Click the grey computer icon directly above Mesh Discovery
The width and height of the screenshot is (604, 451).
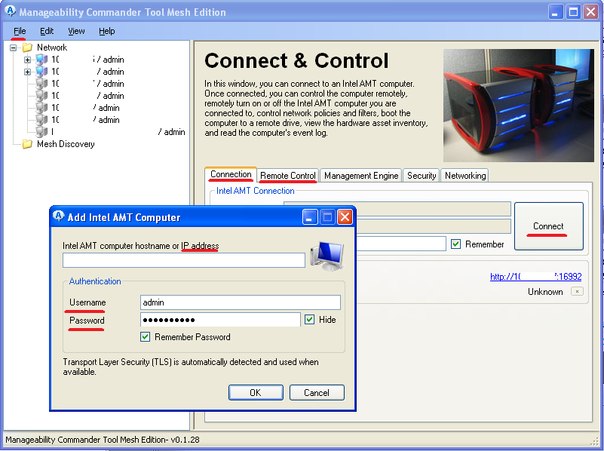point(41,132)
